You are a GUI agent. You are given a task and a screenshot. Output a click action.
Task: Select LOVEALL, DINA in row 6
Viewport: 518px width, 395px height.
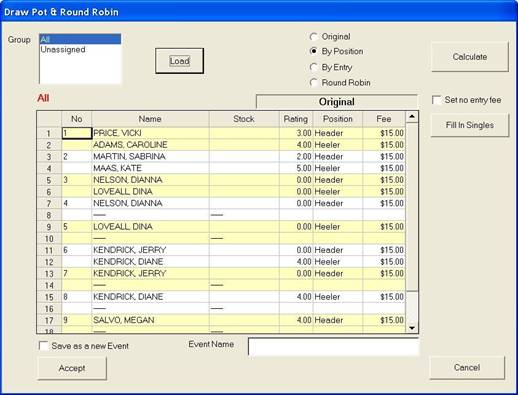pos(150,191)
